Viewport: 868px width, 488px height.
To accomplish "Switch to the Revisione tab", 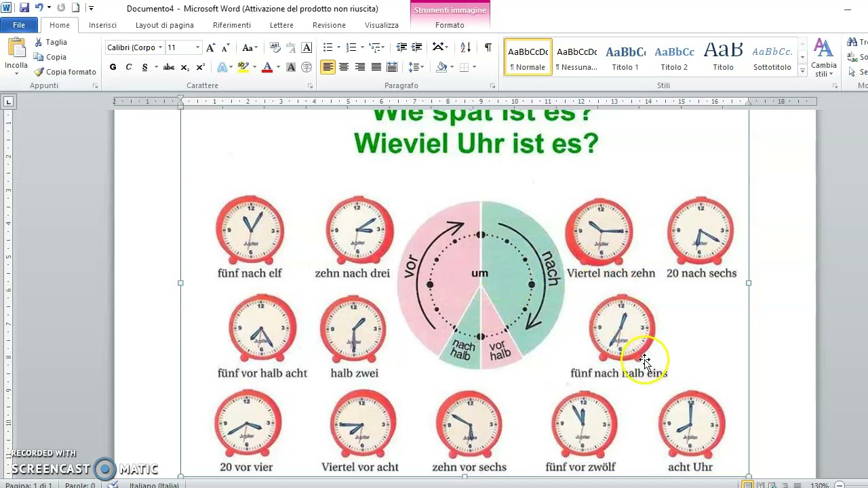I will [329, 25].
